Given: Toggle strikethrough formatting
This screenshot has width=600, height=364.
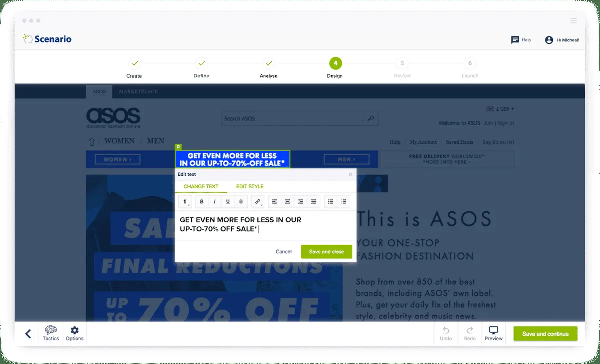Looking at the screenshot, I should click(x=241, y=202).
